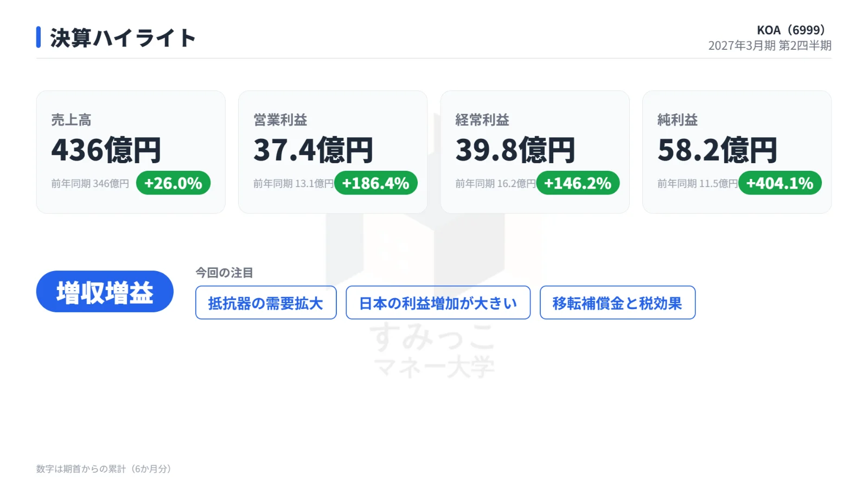Select the 純利益 card label

(x=678, y=120)
